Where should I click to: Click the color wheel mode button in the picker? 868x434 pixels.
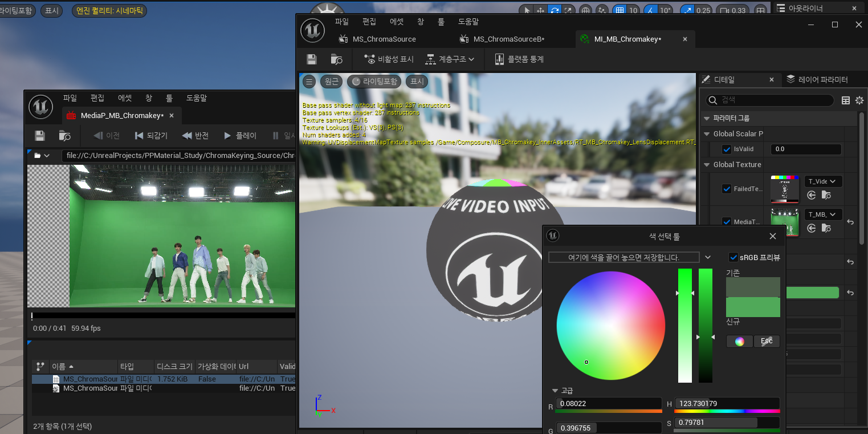click(x=739, y=341)
